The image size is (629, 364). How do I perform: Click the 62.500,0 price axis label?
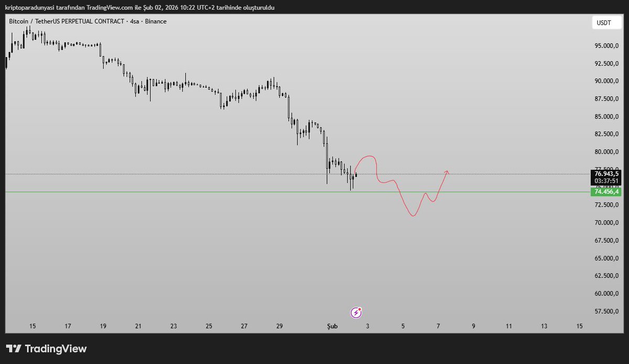point(606,276)
